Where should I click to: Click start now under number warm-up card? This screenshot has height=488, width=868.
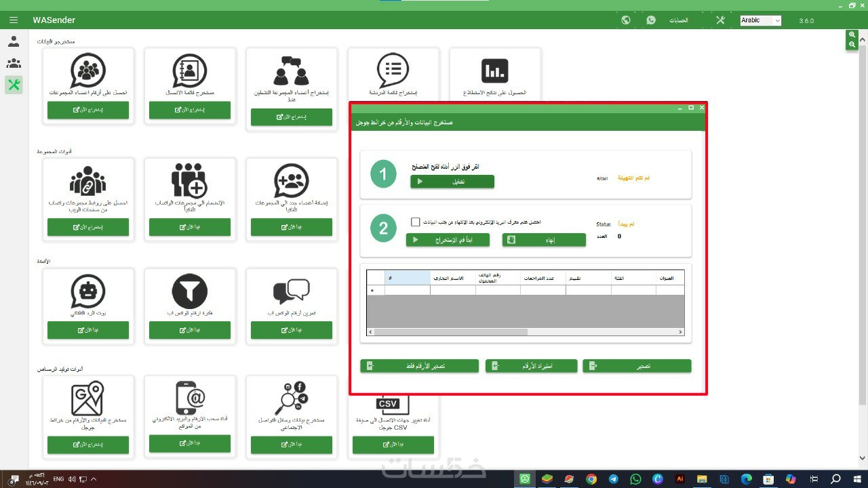292,330
